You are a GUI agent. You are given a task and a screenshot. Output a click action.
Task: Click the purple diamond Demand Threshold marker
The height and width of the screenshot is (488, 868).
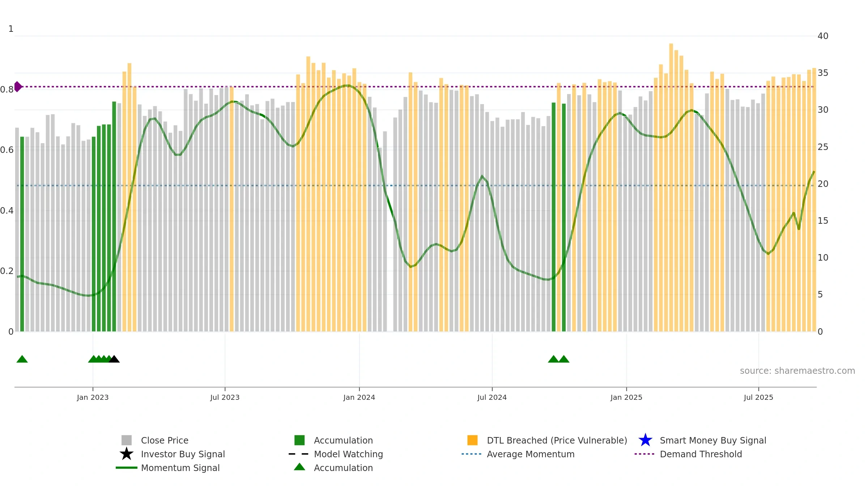click(x=18, y=87)
